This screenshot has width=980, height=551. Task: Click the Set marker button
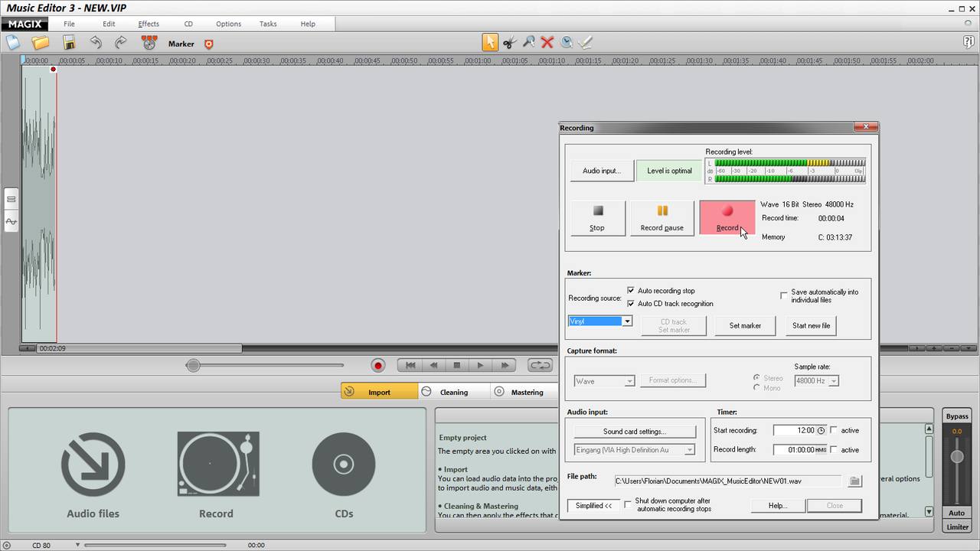(x=745, y=325)
